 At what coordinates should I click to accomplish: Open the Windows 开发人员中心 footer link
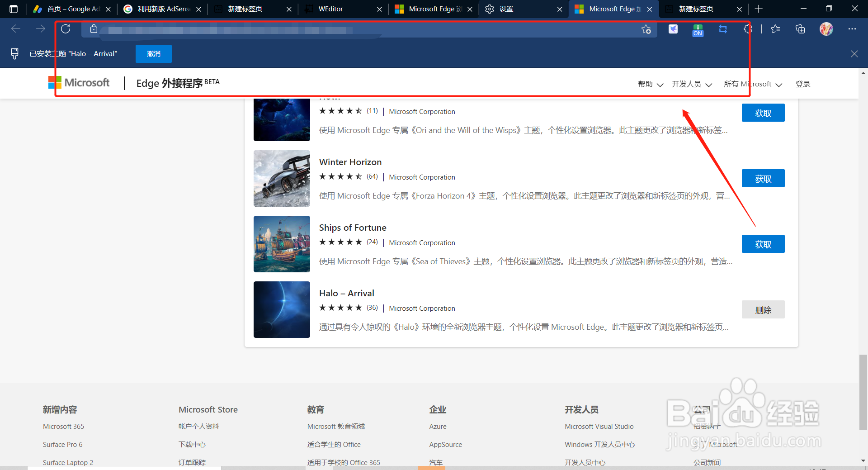(599, 445)
